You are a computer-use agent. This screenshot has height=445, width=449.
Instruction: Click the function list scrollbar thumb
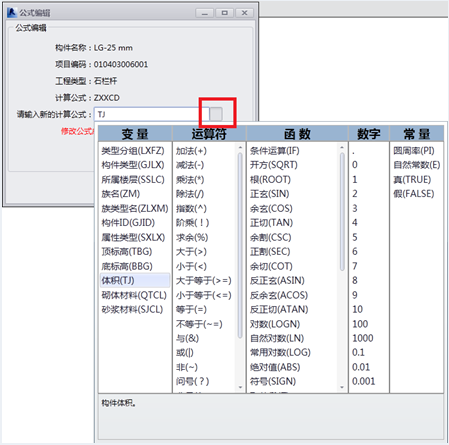[342, 212]
